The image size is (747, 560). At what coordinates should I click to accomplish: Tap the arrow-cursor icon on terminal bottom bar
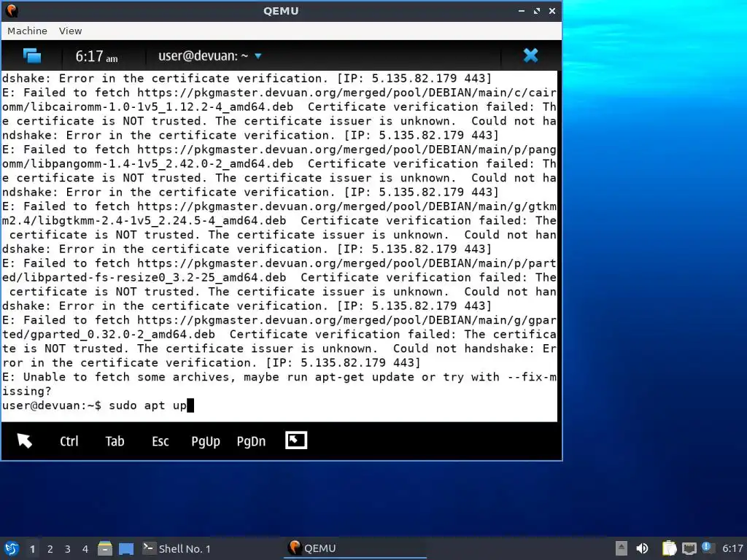coord(24,440)
